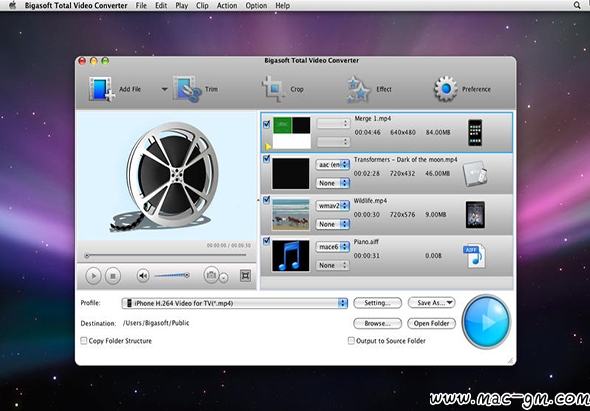Screen dimensions: 590x411
Task: Click the Setting... button
Action: pos(377,303)
